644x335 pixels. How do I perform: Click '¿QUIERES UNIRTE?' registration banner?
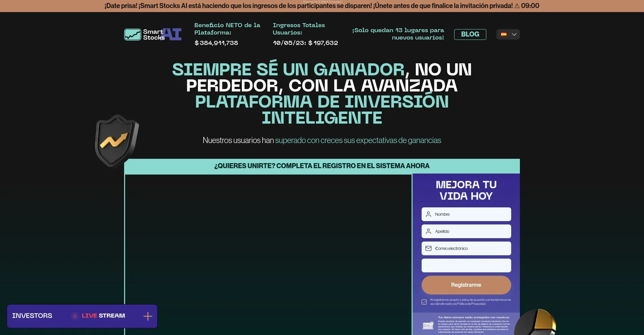point(322,166)
